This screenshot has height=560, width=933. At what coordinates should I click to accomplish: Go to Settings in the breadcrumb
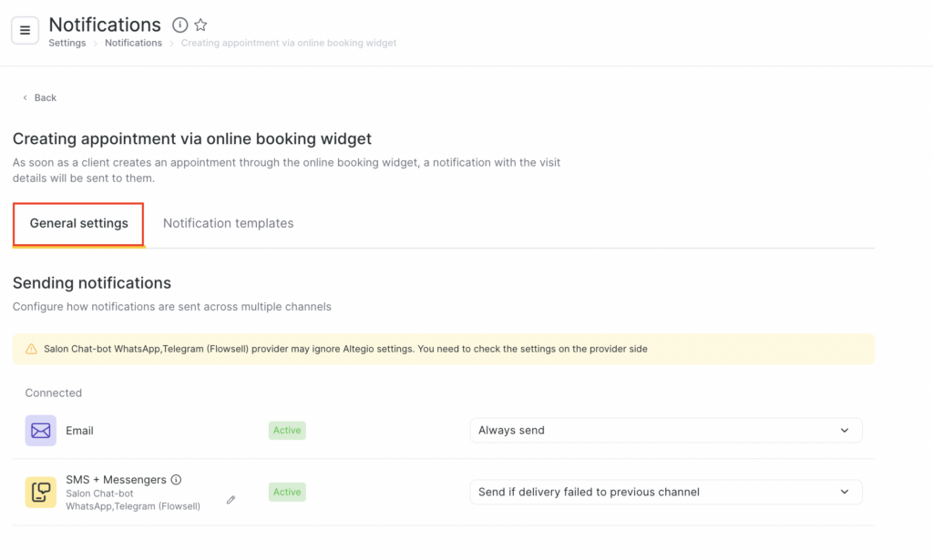pos(67,43)
